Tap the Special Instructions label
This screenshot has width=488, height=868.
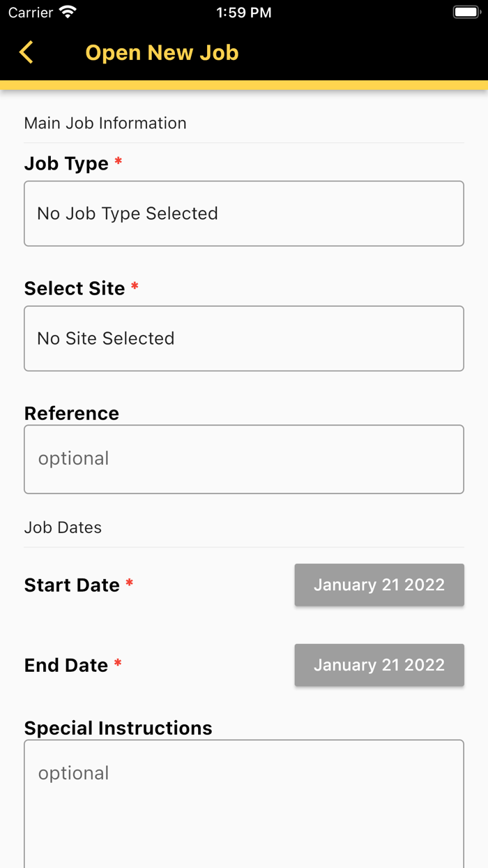pos(119,728)
